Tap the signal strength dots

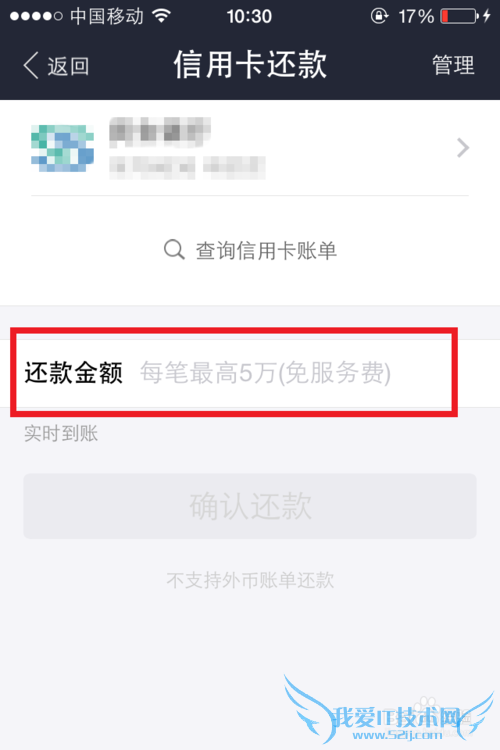point(36,16)
